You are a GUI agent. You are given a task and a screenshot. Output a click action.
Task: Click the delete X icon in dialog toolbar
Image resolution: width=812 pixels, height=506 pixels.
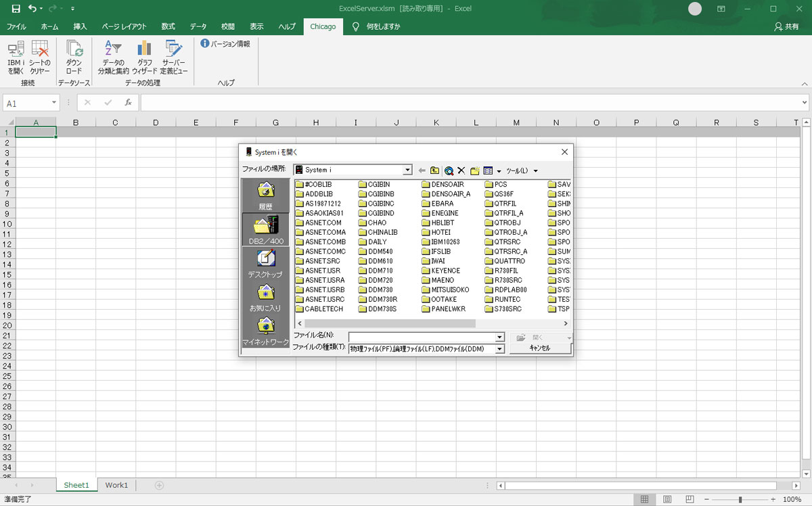click(x=461, y=170)
